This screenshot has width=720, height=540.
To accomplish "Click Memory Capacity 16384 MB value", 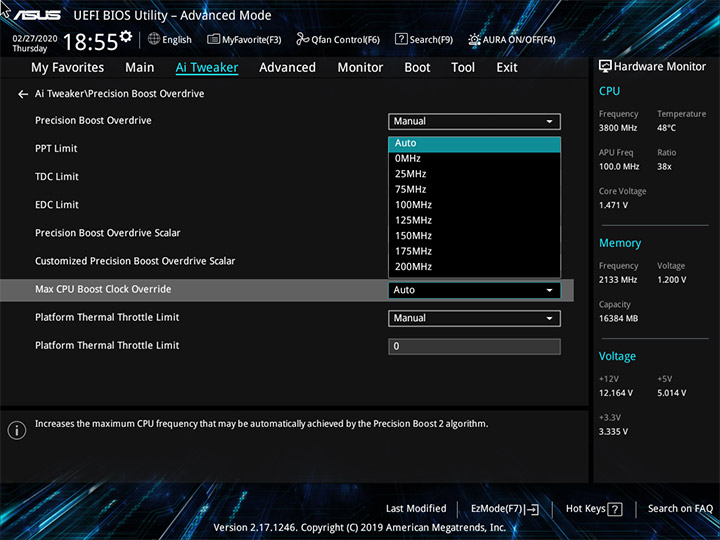I will coord(618,319).
